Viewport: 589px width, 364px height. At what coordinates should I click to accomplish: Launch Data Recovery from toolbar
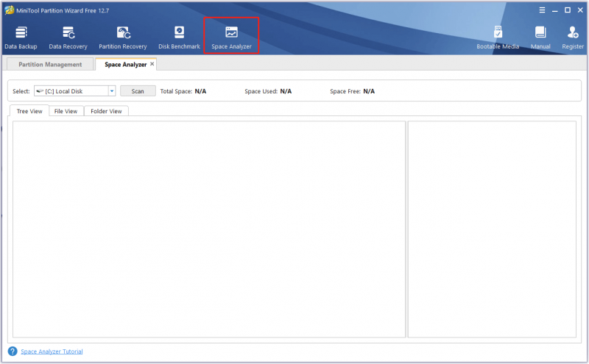coord(68,38)
